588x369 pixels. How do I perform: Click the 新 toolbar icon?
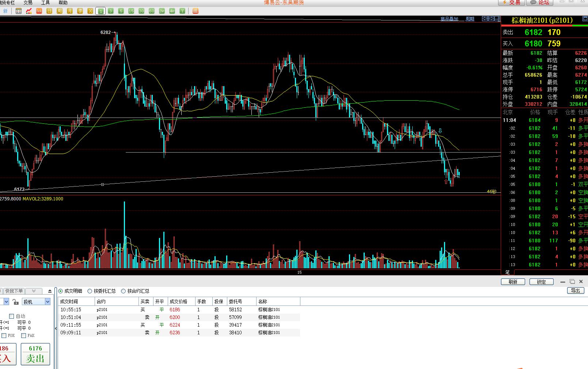(5, 11)
